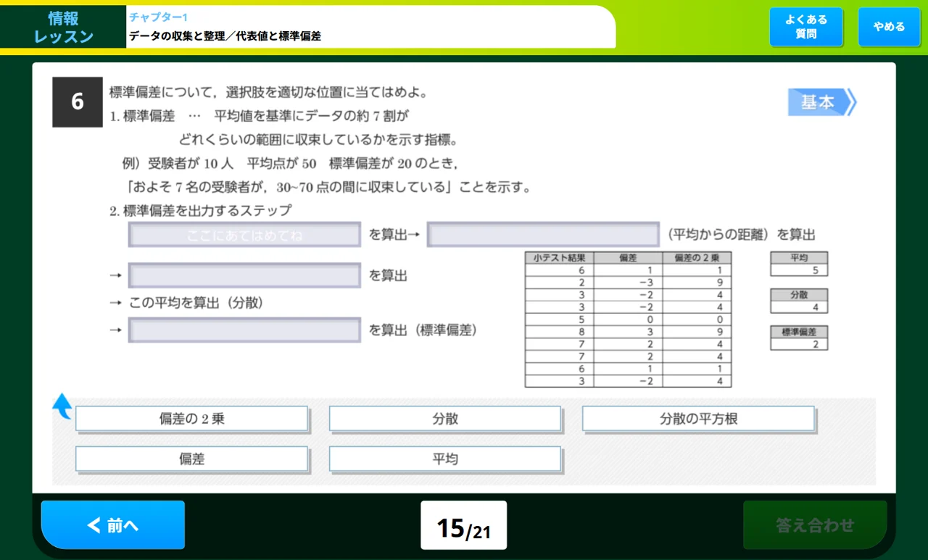
Task: Click the blank box above この平均を算出（分散）
Action: [x=244, y=275]
